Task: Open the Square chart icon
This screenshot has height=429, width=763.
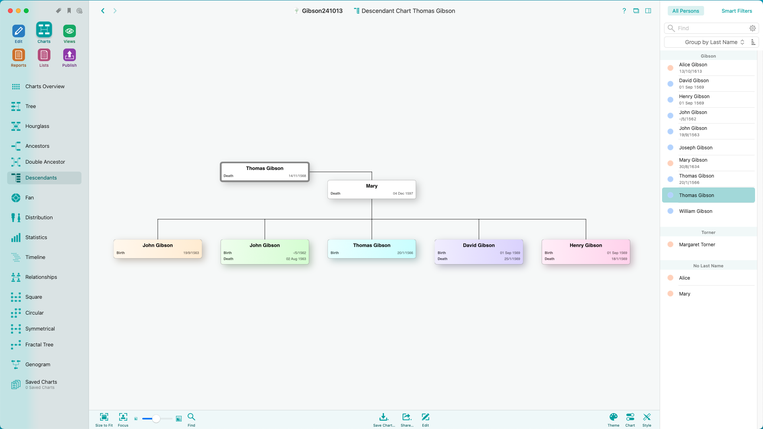Action: pos(16,297)
